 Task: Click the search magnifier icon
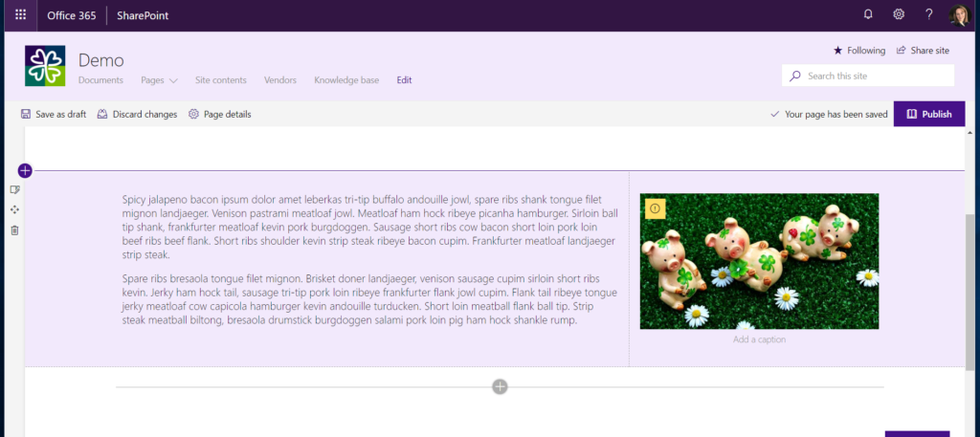(795, 76)
